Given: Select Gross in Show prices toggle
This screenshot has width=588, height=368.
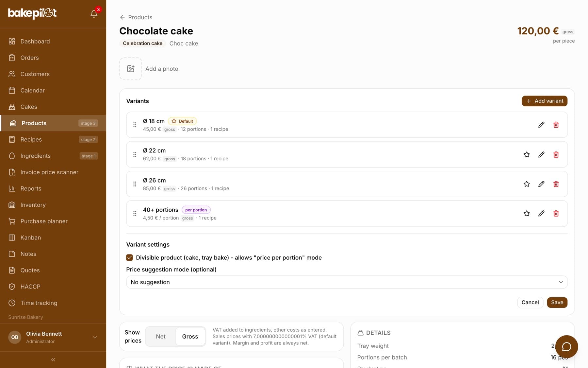Looking at the screenshot, I should 190,336.
